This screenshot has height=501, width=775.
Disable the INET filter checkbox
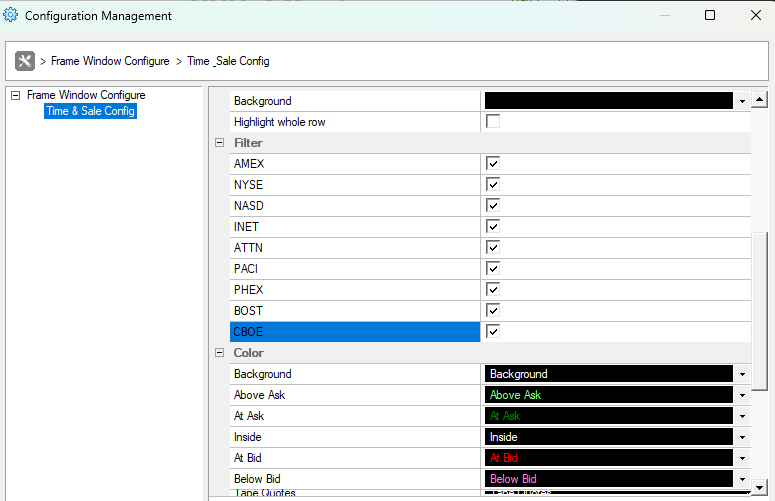[x=493, y=227]
